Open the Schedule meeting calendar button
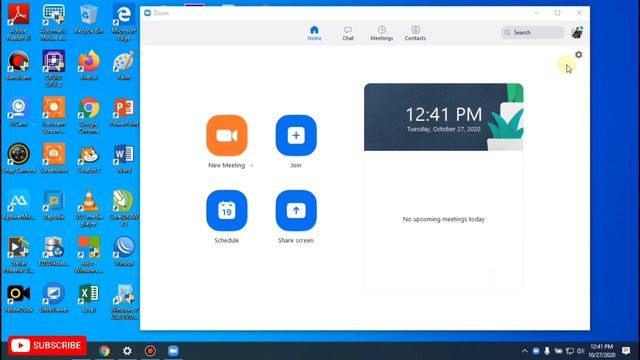The image size is (640, 360). [x=227, y=211]
